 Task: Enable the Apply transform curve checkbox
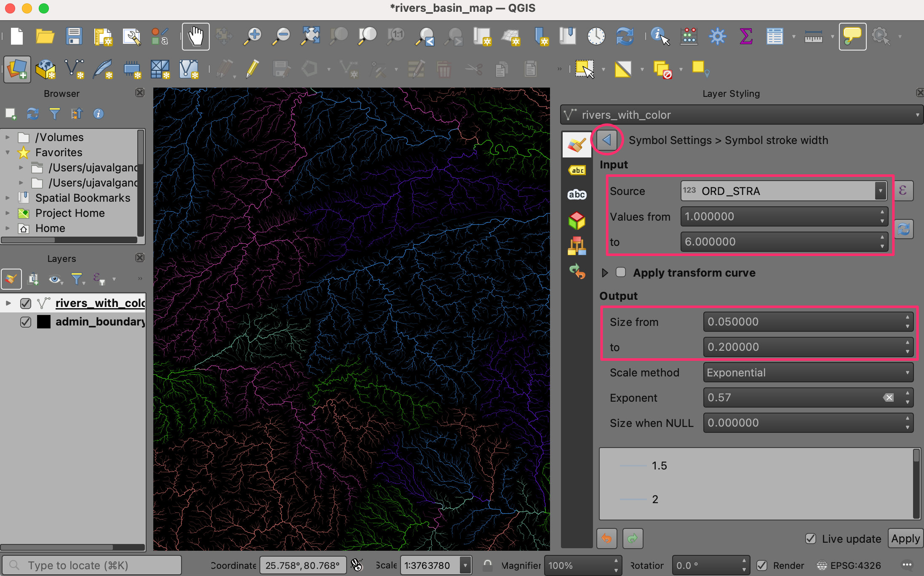pyautogui.click(x=621, y=272)
